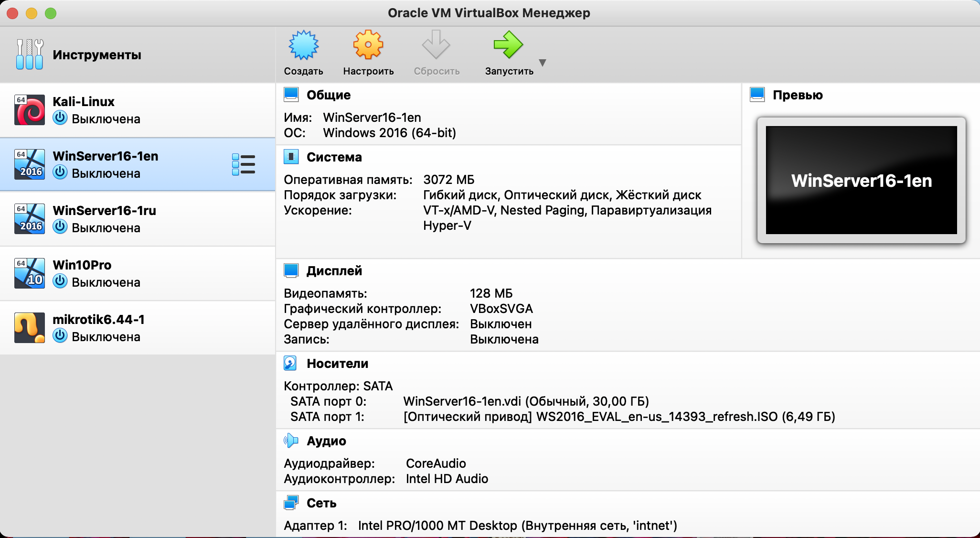This screenshot has width=980, height=538.
Task: Select the mikrotik6.44-1 machine name
Action: [x=98, y=320]
